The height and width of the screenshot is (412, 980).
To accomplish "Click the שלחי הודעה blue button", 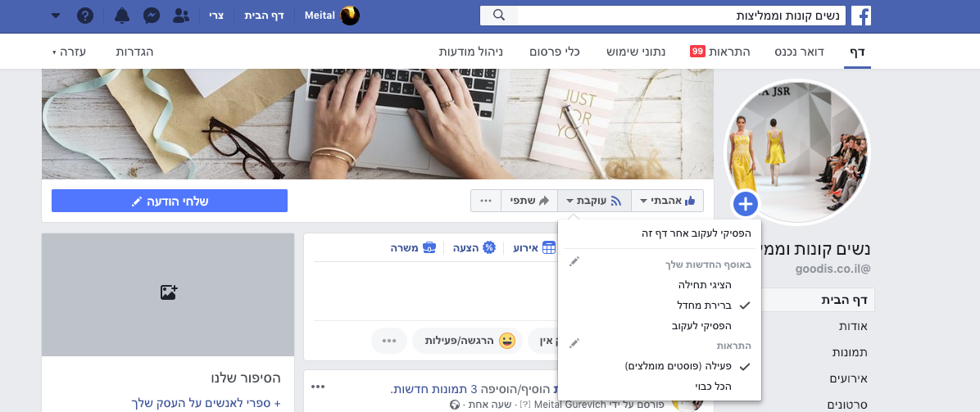I will click(x=170, y=201).
